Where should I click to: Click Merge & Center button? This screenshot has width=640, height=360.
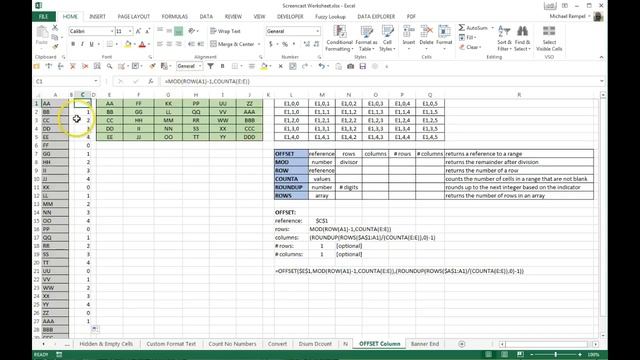point(232,44)
